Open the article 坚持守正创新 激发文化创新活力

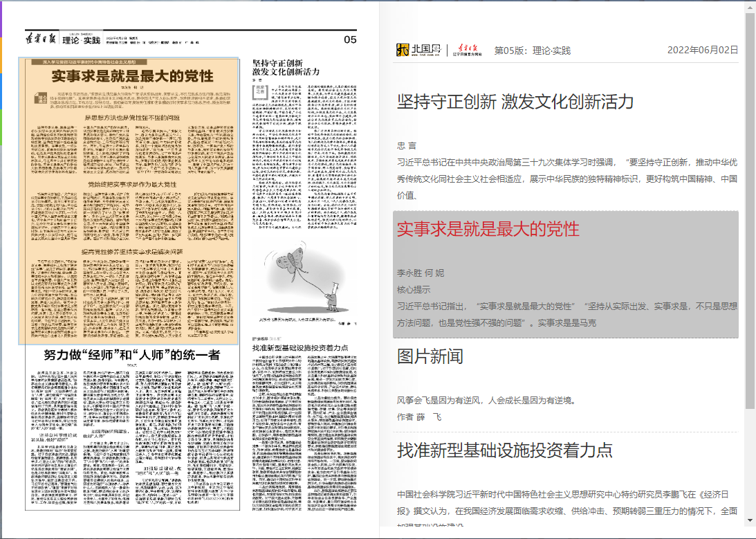click(515, 102)
